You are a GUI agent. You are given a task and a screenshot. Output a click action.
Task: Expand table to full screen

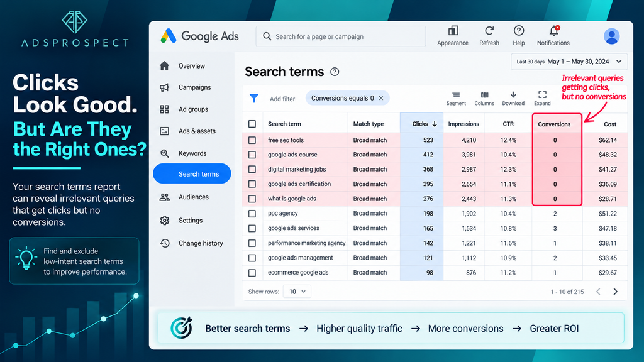[542, 99]
